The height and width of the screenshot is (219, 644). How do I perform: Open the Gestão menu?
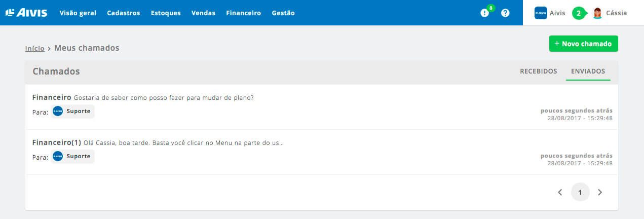(283, 13)
